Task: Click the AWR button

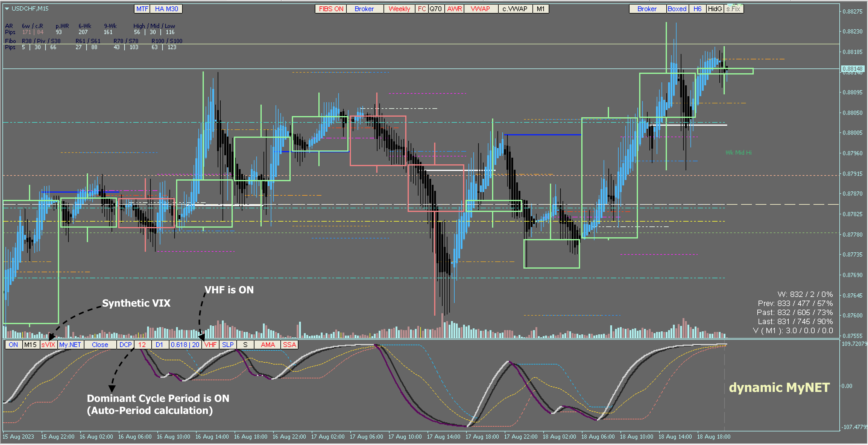Action: [x=454, y=9]
